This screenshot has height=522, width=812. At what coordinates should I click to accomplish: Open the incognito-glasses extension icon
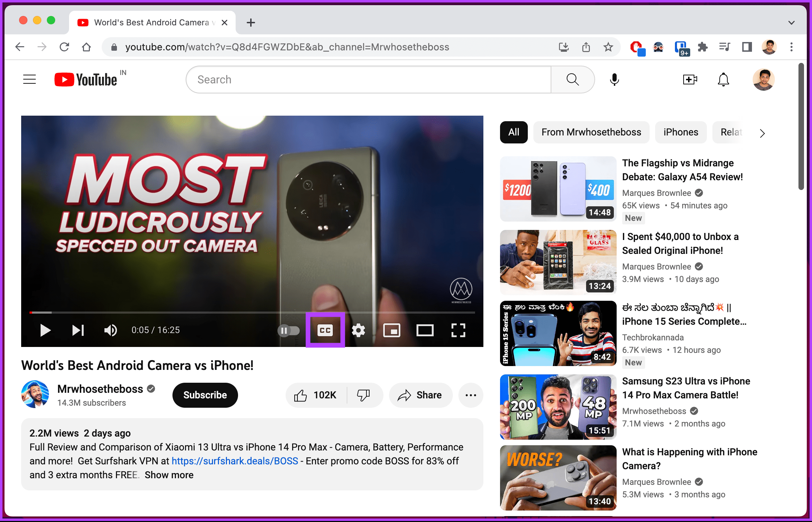pyautogui.click(x=658, y=47)
